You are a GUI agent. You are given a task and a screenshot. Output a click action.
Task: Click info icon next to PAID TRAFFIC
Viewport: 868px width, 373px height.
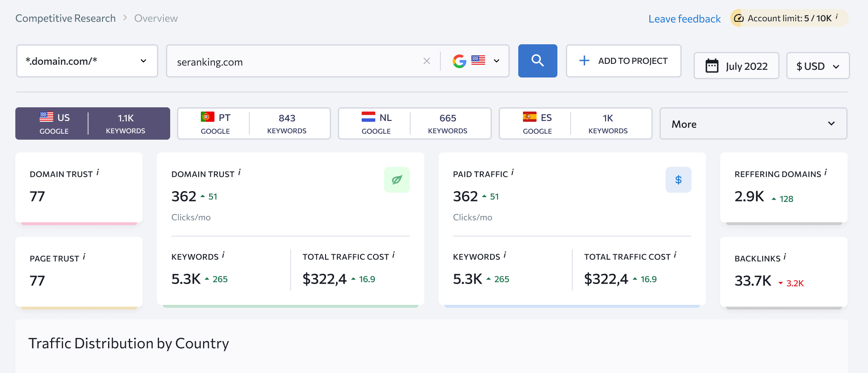point(512,172)
